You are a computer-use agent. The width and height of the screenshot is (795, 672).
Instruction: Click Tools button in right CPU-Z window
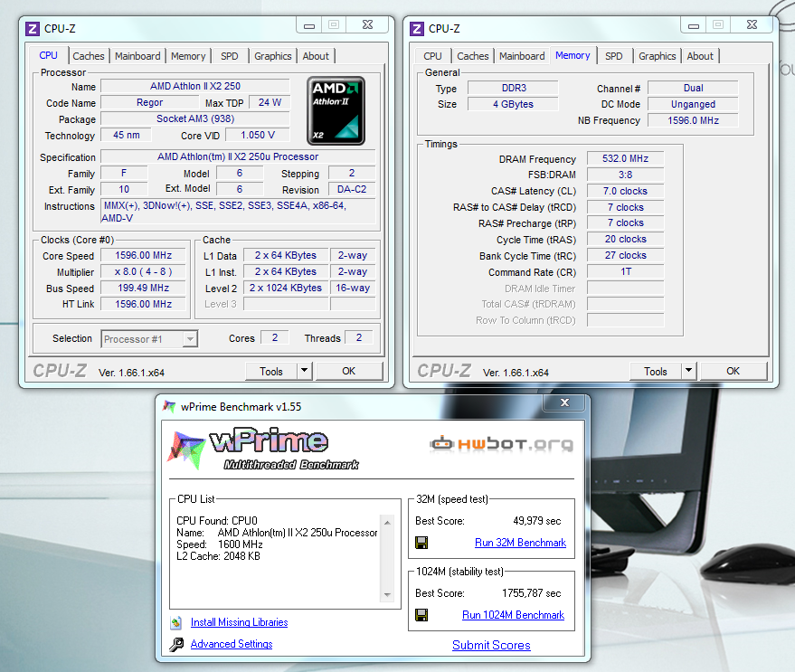tap(656, 371)
